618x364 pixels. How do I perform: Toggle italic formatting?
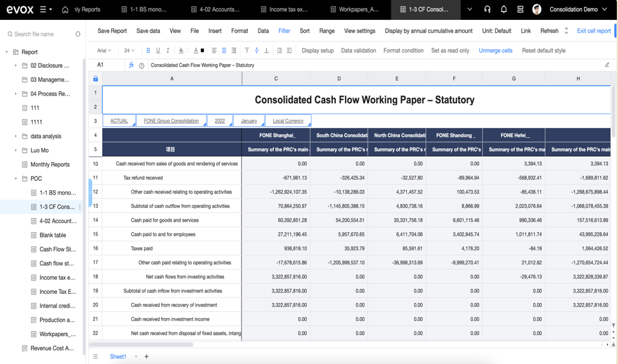168,50
